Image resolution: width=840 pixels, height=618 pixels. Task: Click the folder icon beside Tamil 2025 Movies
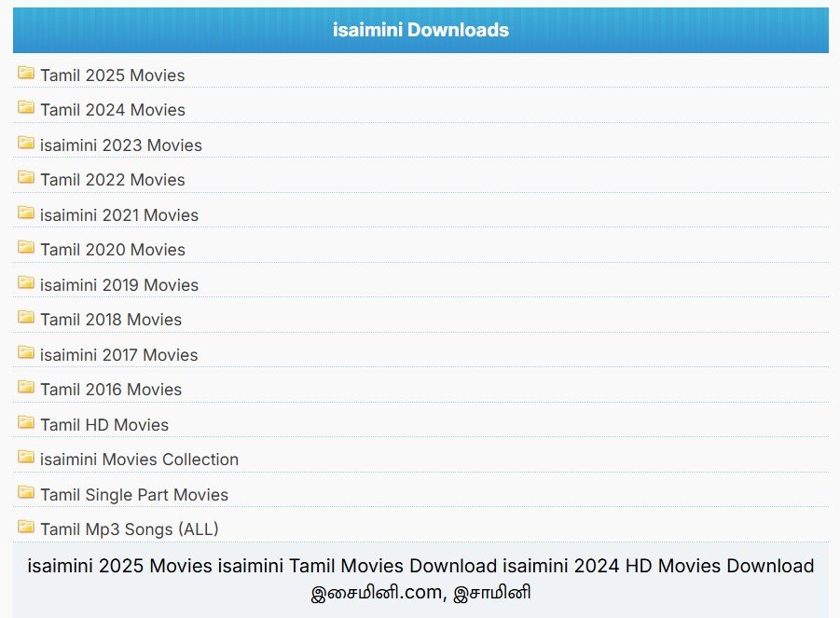coord(26,73)
